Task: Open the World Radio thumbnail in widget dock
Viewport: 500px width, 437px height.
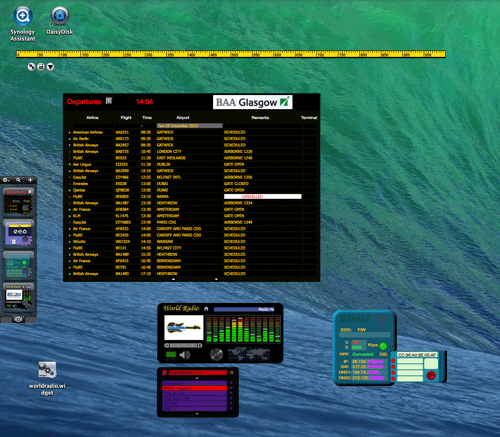Action: coord(18,296)
